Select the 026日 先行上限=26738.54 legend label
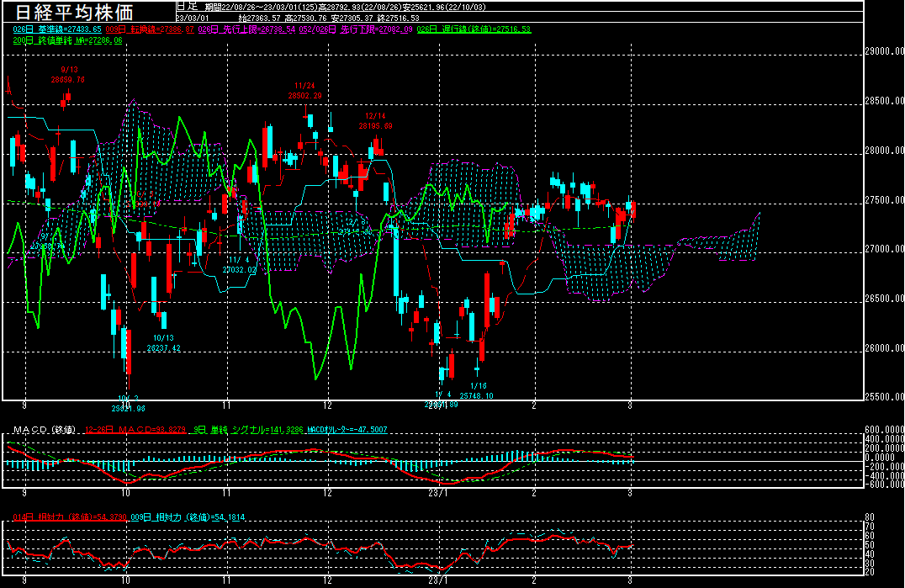The height and width of the screenshot is (588, 905). point(246,29)
